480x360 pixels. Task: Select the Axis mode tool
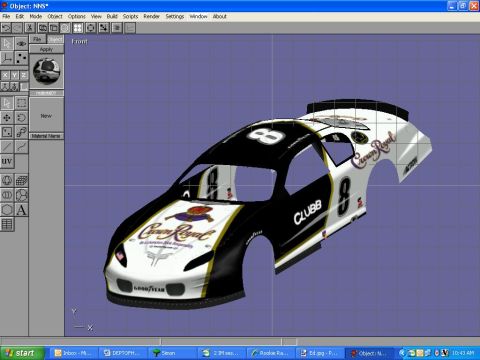7,58
